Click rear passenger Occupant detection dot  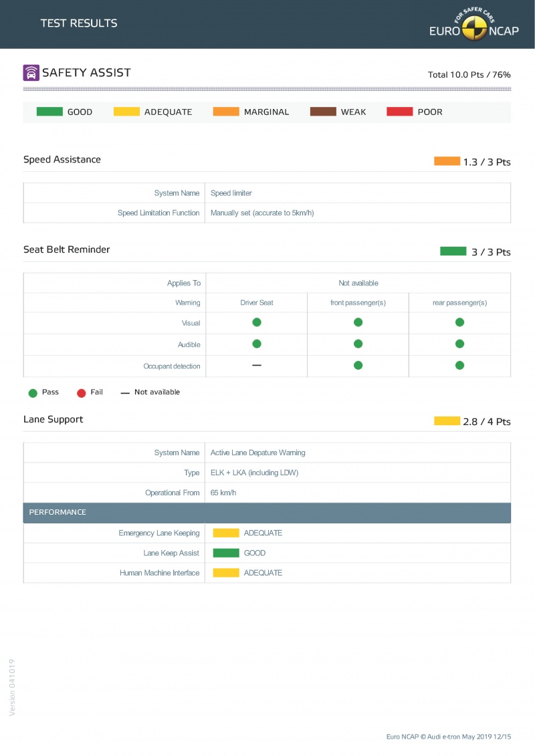click(459, 366)
